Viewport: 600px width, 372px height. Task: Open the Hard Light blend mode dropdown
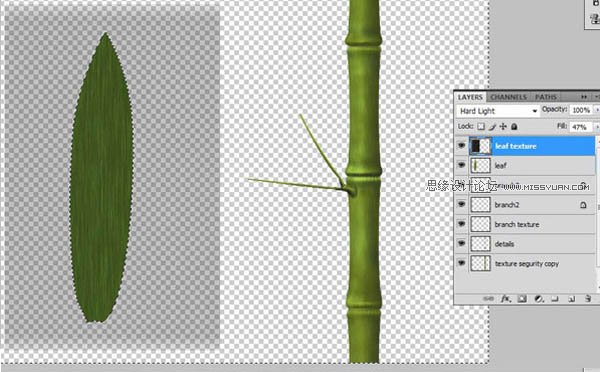(x=498, y=111)
